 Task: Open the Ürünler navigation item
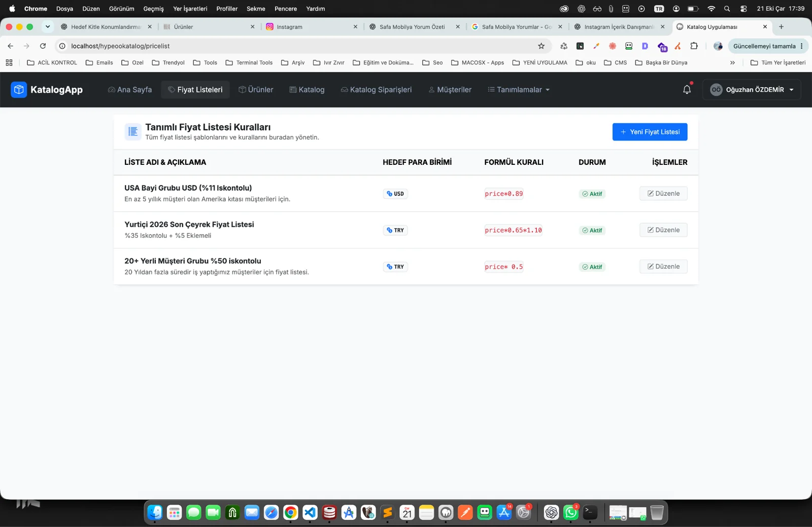pyautogui.click(x=256, y=90)
